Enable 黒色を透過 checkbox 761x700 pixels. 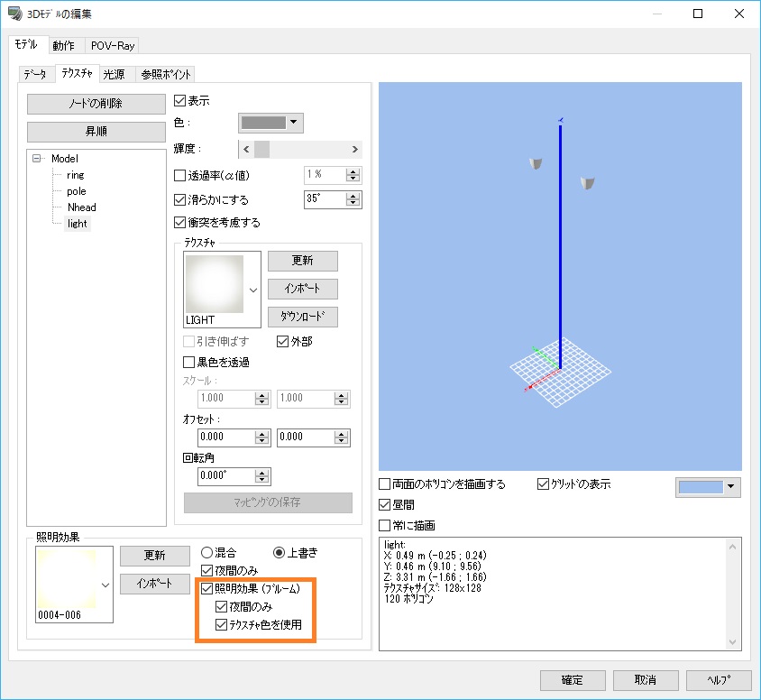point(189,362)
